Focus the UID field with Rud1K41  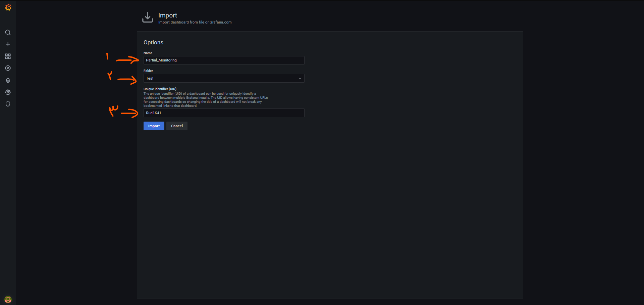coord(224,113)
